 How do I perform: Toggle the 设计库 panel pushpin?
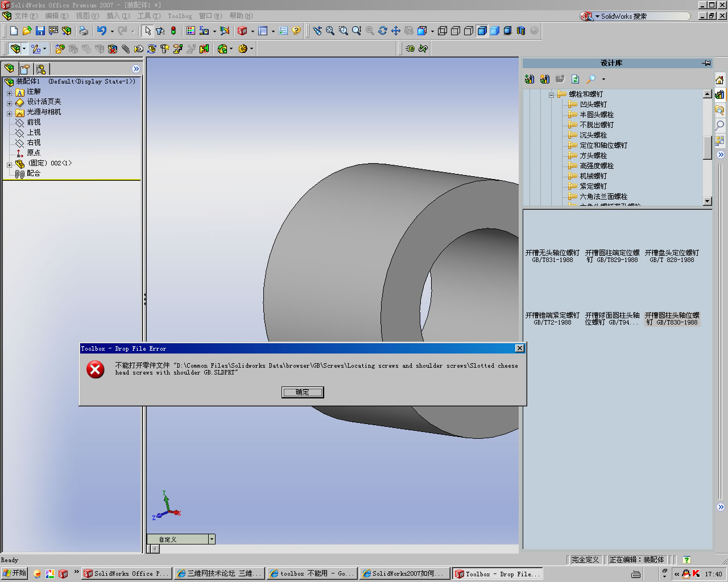[706, 63]
